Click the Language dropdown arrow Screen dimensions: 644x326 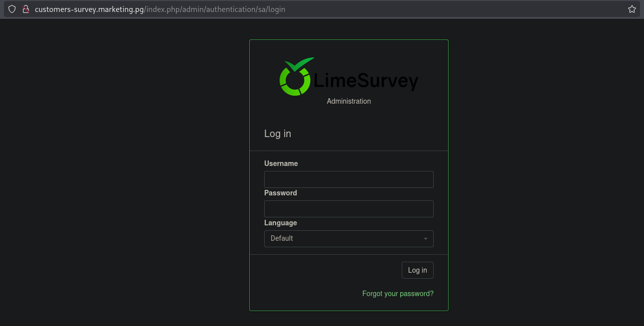click(x=425, y=239)
